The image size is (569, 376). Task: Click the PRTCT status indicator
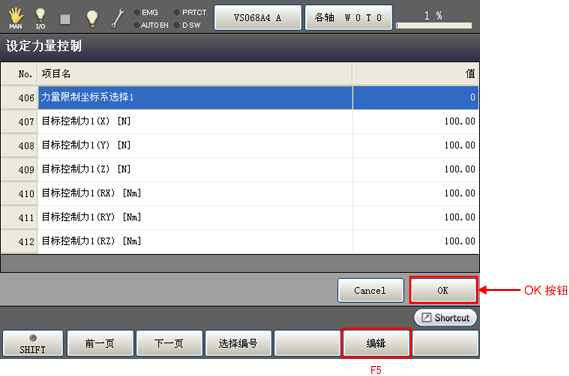coord(190,12)
